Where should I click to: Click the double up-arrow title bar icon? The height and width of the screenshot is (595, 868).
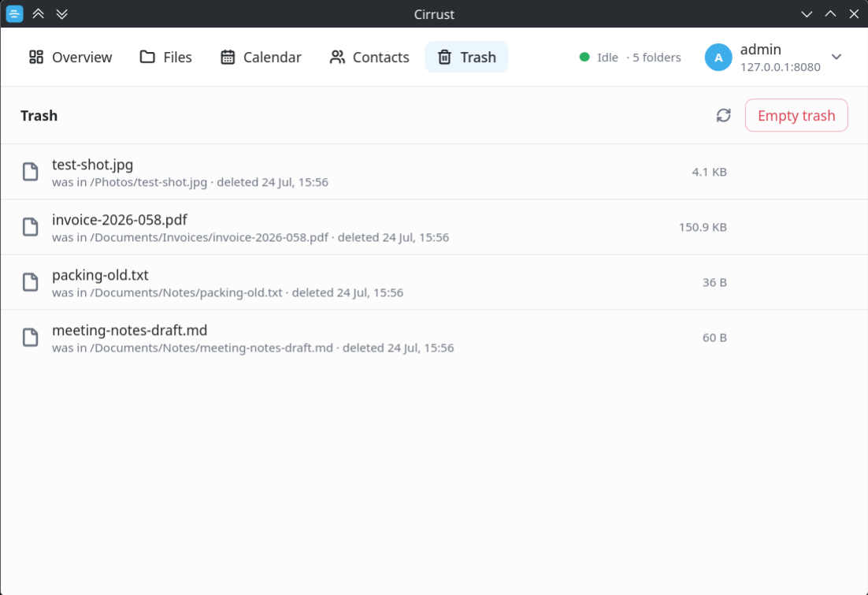pos(38,14)
